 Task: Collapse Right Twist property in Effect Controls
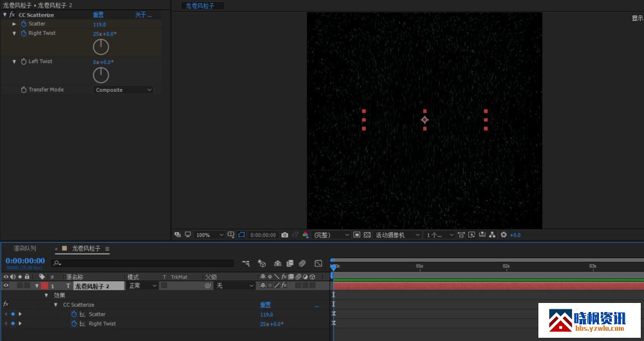point(14,34)
